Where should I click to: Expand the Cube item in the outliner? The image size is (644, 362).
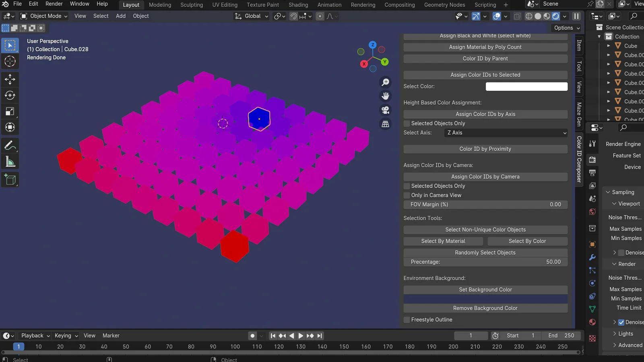pos(608,45)
